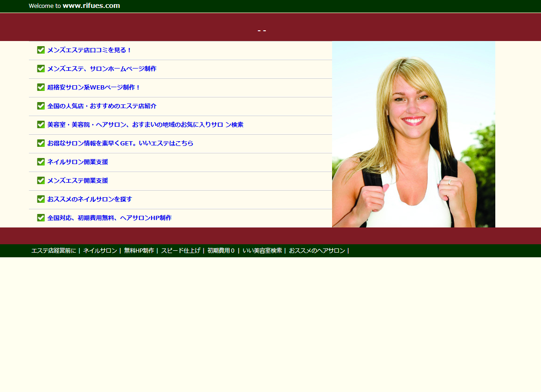Click green checkmark icon beside メンズエステ店口コミを見る！
Viewport: 541px width, 392px height.
tap(41, 50)
